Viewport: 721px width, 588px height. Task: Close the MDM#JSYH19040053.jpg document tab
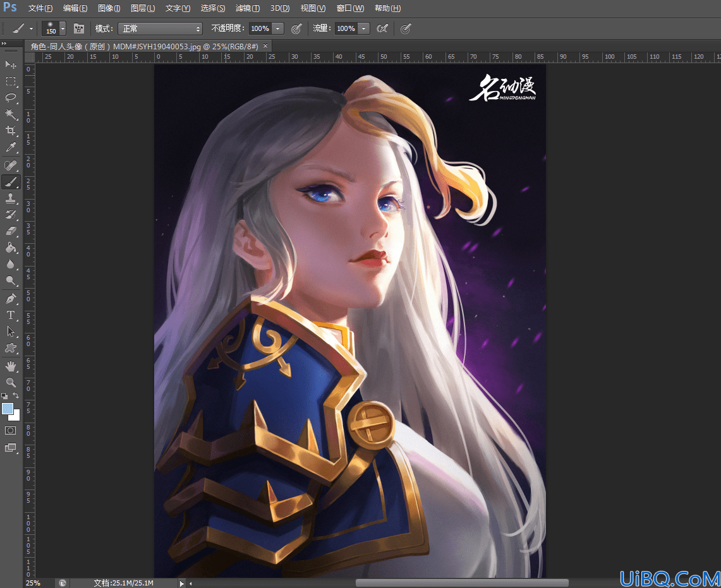(265, 45)
